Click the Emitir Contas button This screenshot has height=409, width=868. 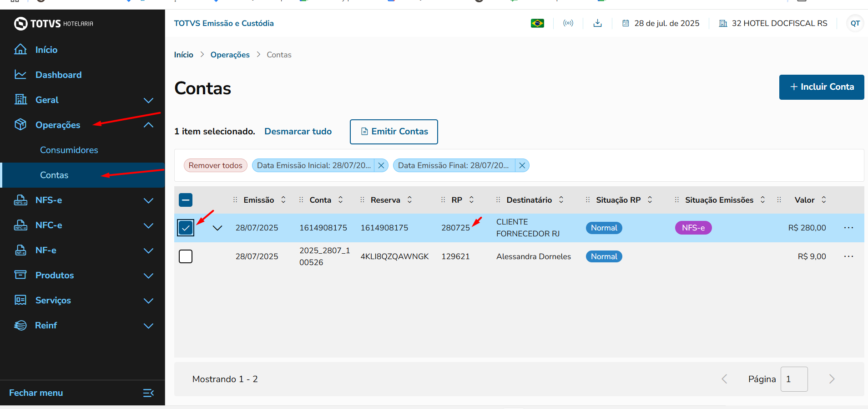coord(394,132)
